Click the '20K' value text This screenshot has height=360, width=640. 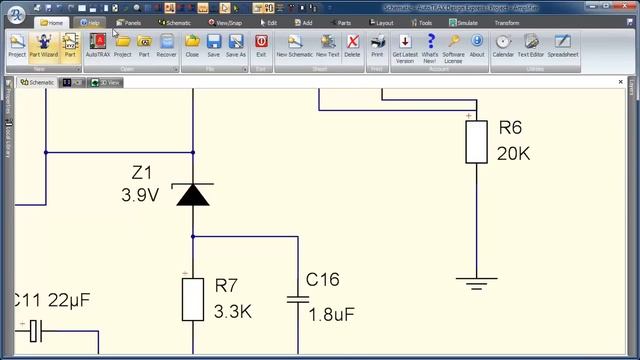tap(513, 154)
